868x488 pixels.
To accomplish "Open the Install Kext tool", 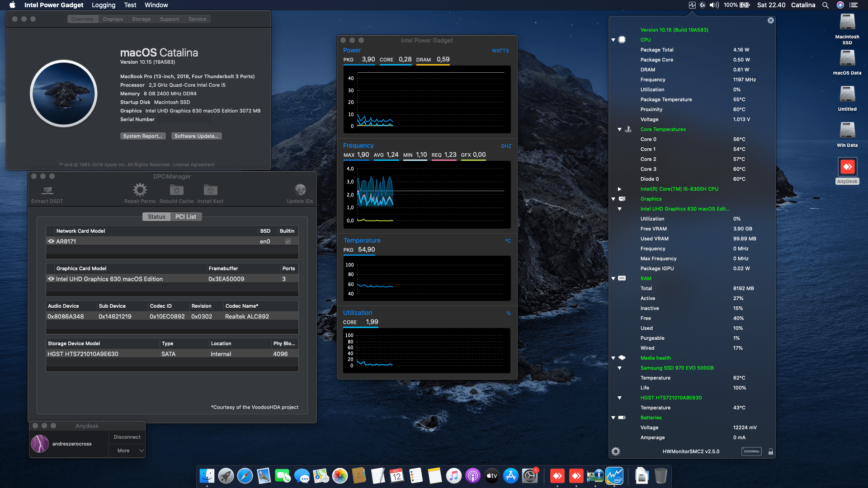I will click(x=210, y=191).
